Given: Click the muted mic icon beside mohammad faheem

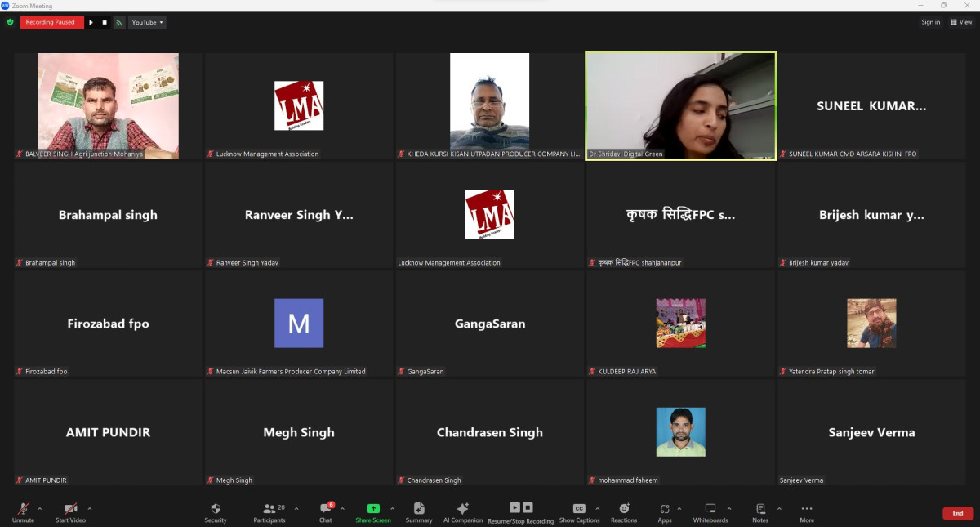Looking at the screenshot, I should pos(592,480).
